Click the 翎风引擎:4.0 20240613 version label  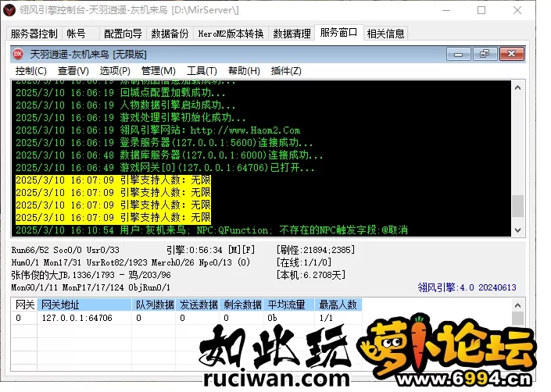[467, 287]
